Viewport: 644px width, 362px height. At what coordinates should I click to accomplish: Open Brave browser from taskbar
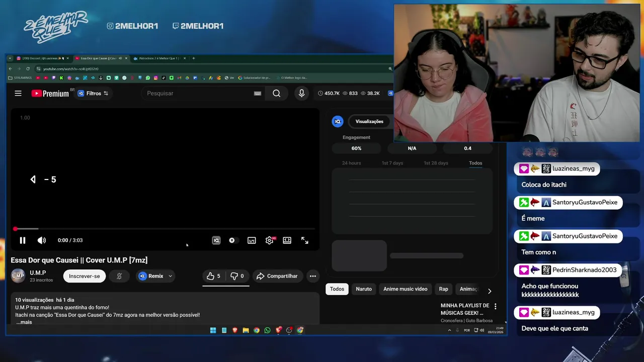click(x=234, y=330)
